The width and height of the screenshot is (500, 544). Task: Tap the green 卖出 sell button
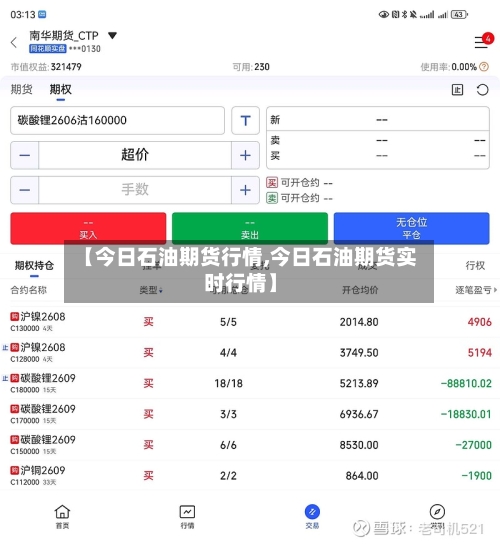[250, 228]
